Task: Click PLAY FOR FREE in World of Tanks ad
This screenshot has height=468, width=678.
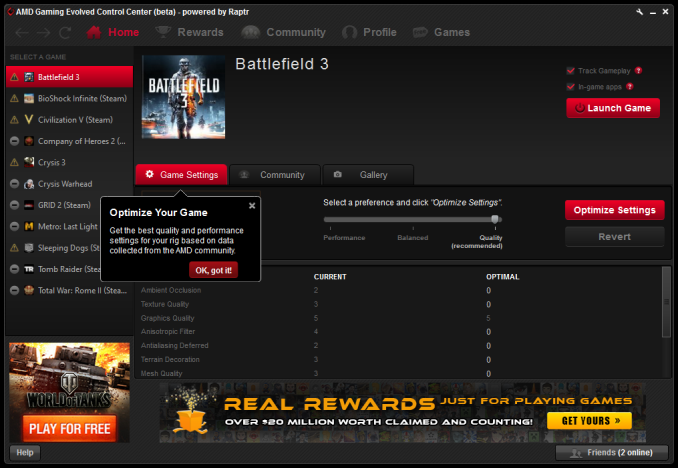Action: point(70,429)
